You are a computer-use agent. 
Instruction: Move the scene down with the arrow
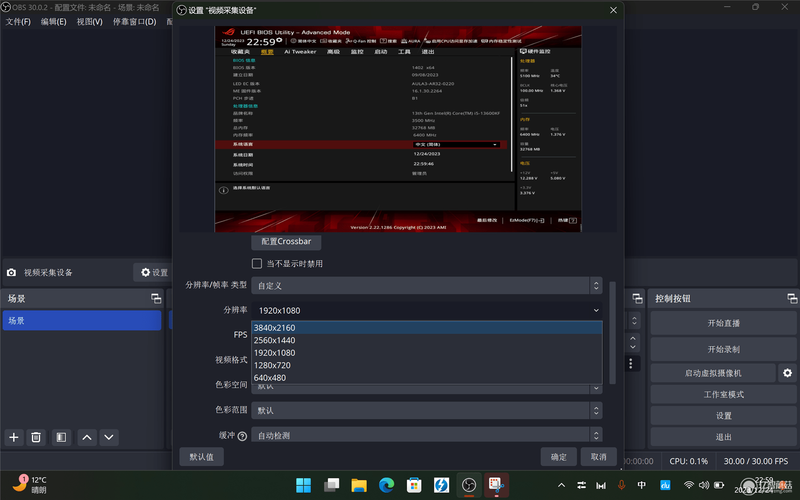point(109,437)
